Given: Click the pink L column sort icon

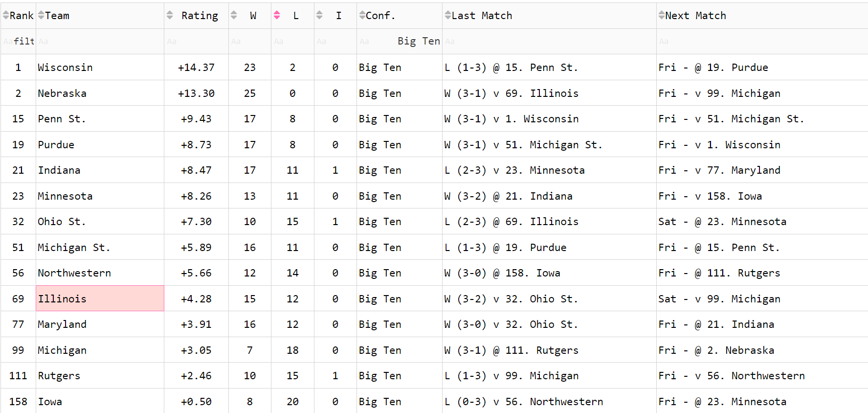Looking at the screenshot, I should tap(277, 16).
